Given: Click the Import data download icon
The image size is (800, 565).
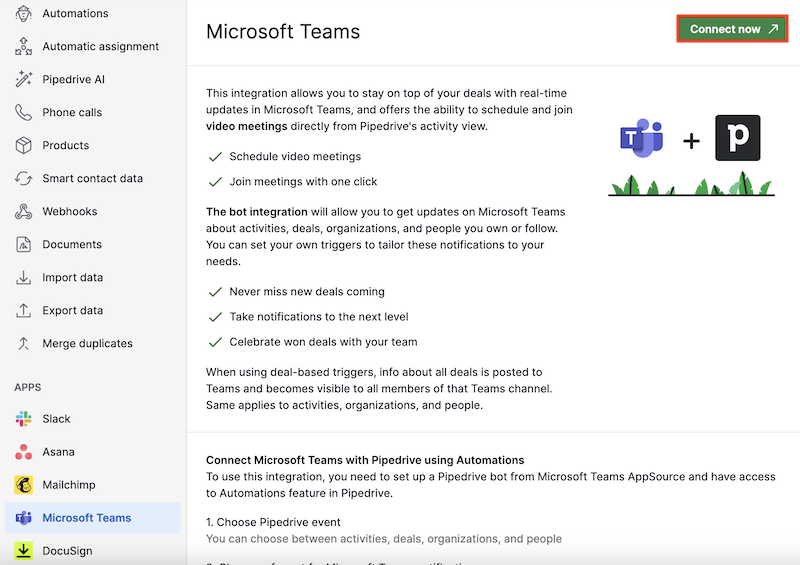Looking at the screenshot, I should point(23,277).
